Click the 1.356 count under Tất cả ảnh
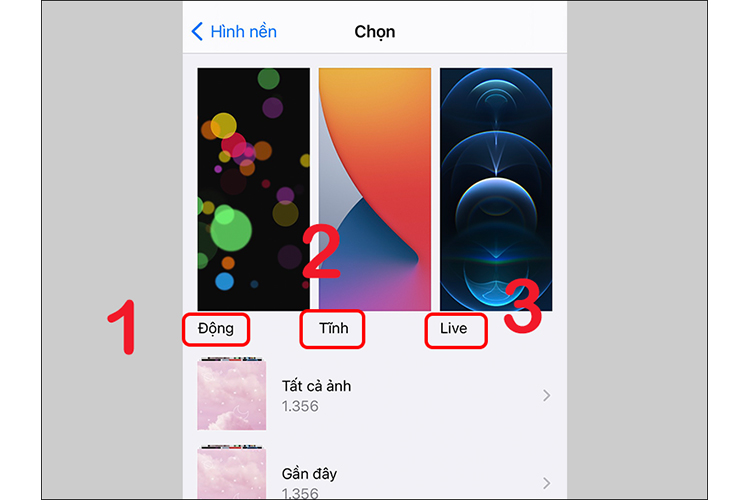This screenshot has width=750, height=500. [x=300, y=406]
